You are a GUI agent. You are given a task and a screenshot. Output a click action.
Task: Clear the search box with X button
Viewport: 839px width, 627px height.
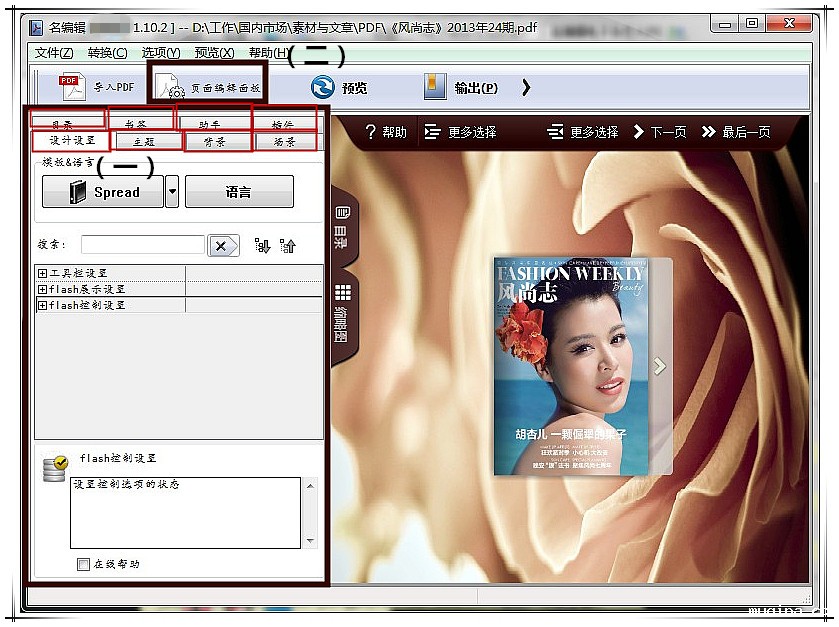coord(223,246)
